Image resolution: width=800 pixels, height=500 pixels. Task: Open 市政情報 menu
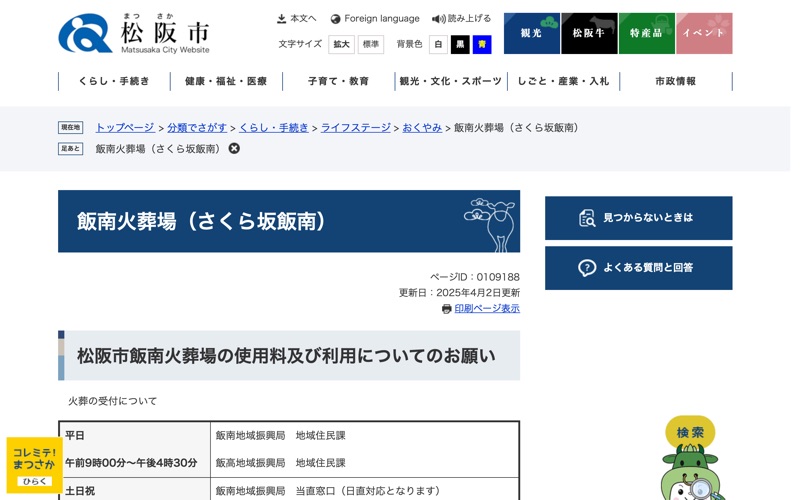676,81
